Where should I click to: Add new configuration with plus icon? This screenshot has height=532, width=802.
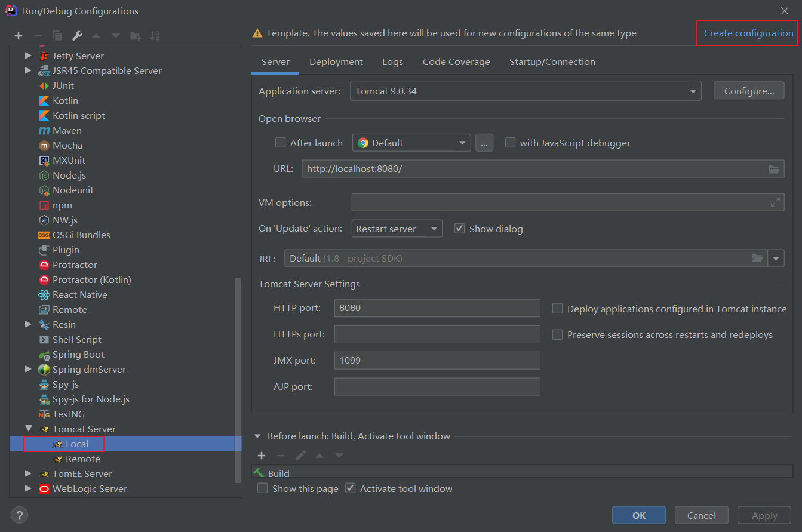pos(19,36)
